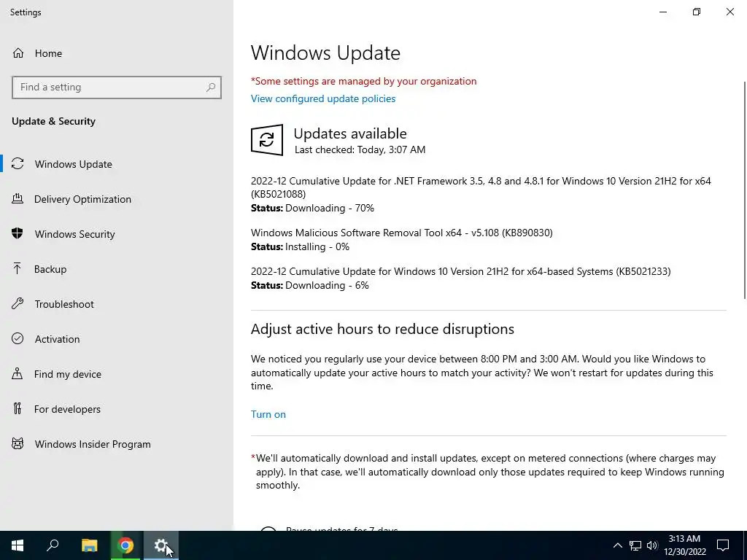
Task: Click the Adjust active hours heading
Action: click(382, 329)
